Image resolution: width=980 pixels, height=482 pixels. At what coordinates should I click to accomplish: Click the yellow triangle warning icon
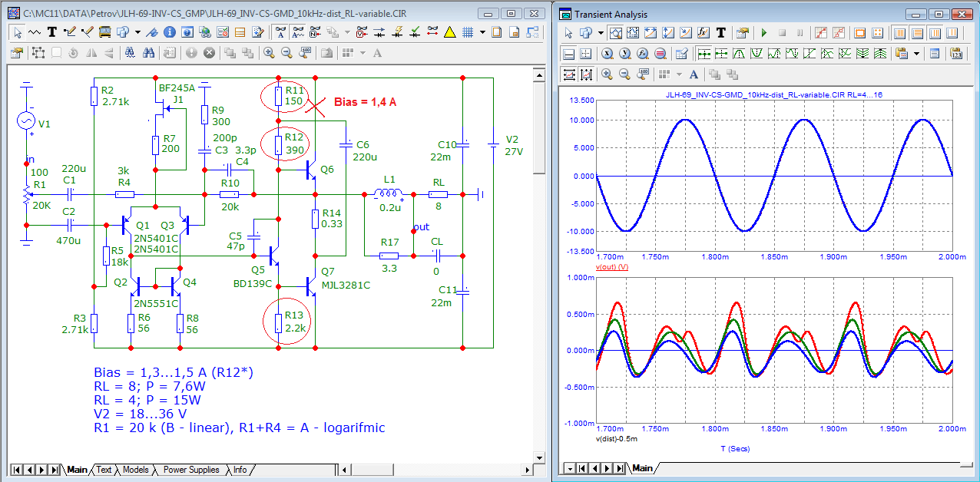click(x=450, y=32)
